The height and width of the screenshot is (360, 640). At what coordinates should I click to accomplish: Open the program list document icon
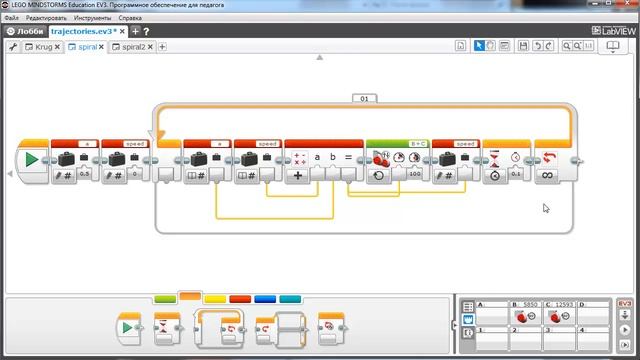coord(460,46)
